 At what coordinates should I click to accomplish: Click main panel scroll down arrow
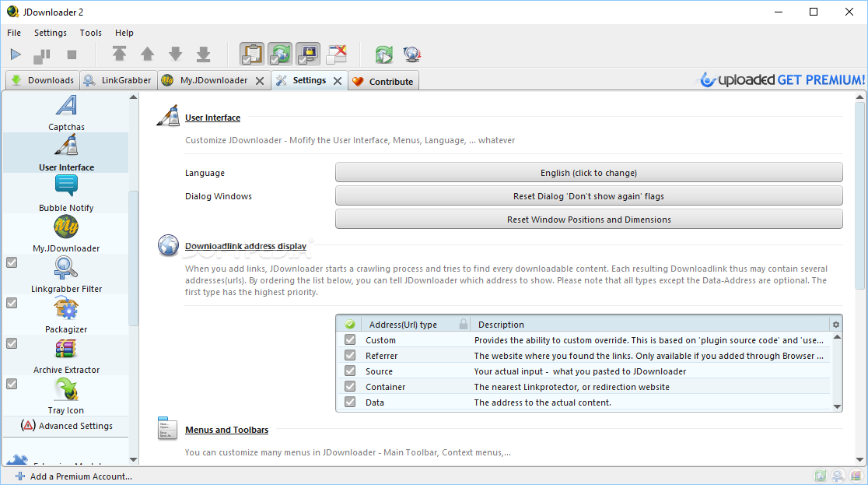859,459
